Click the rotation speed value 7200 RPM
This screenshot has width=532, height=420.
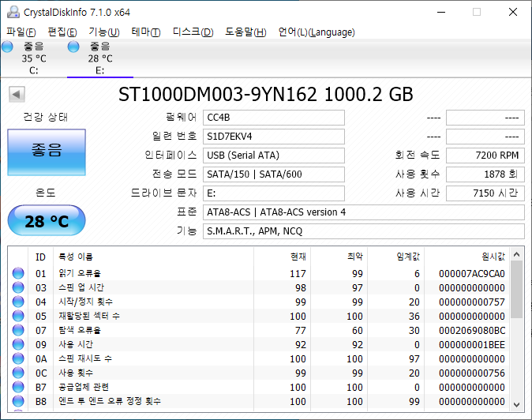485,156
